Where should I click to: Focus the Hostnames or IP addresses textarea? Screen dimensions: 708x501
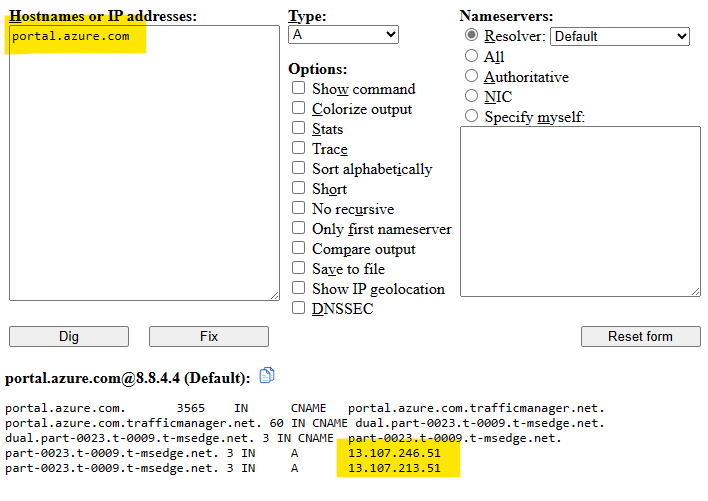pyautogui.click(x=144, y=163)
